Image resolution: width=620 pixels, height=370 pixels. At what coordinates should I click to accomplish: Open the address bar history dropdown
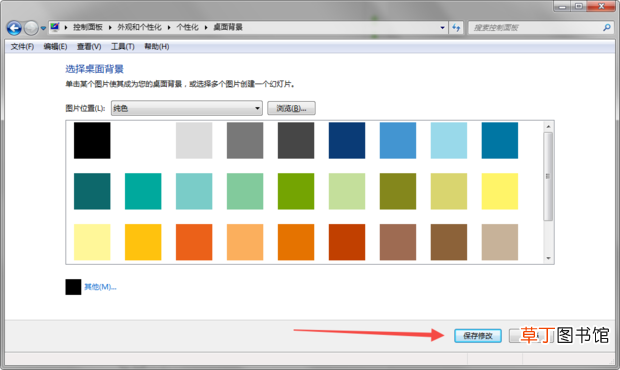(x=442, y=28)
